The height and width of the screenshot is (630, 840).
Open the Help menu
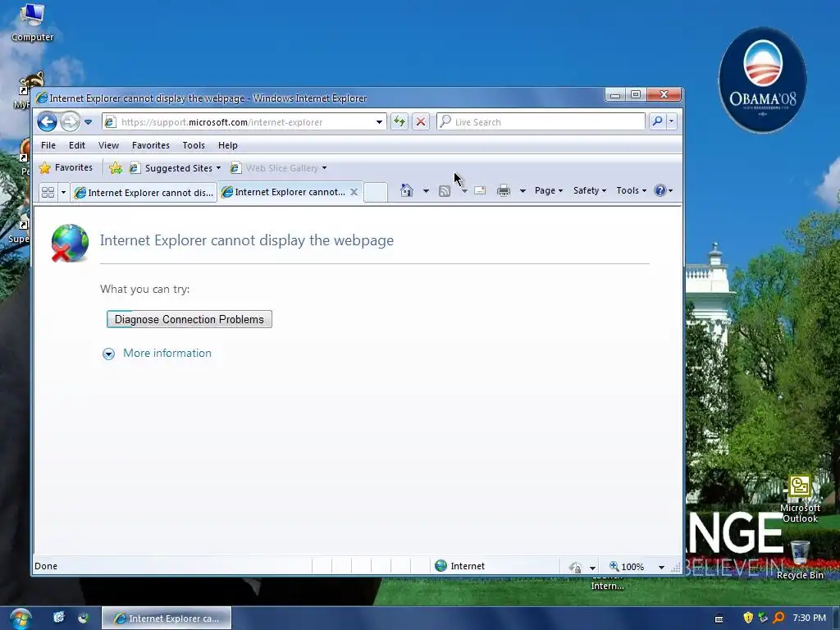tap(228, 145)
